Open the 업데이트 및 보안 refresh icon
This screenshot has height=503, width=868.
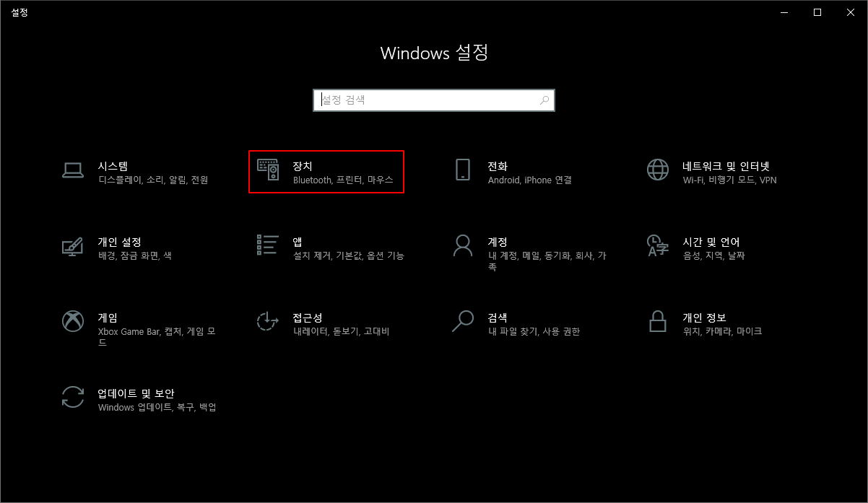72,397
